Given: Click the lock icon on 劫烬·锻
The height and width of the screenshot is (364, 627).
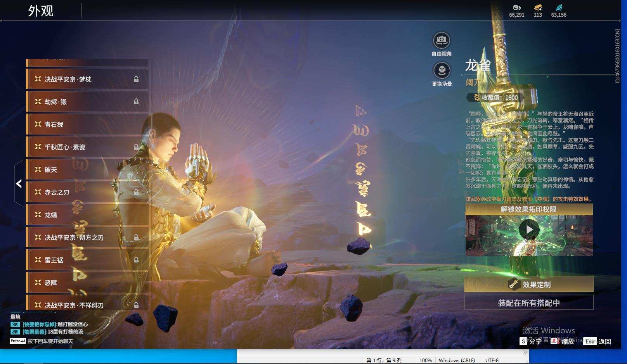Looking at the screenshot, I should tap(136, 102).
